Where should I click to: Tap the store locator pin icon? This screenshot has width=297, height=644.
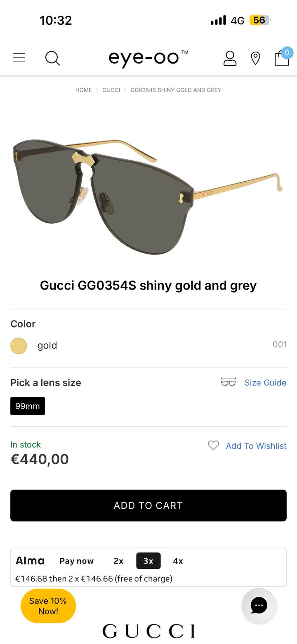pos(256,58)
